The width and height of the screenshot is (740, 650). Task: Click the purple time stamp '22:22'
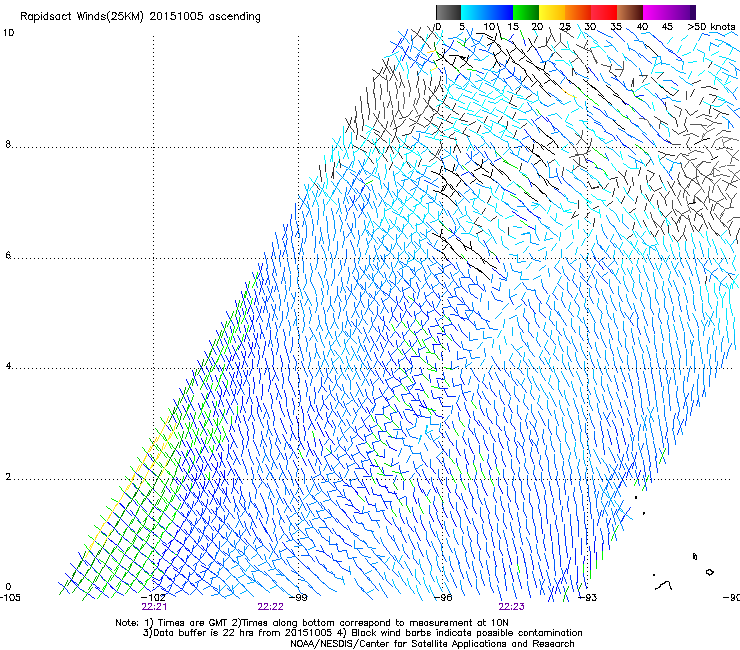click(270, 607)
